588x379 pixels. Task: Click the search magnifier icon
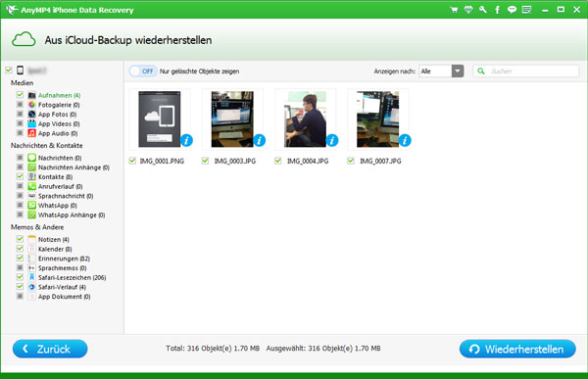click(x=481, y=71)
